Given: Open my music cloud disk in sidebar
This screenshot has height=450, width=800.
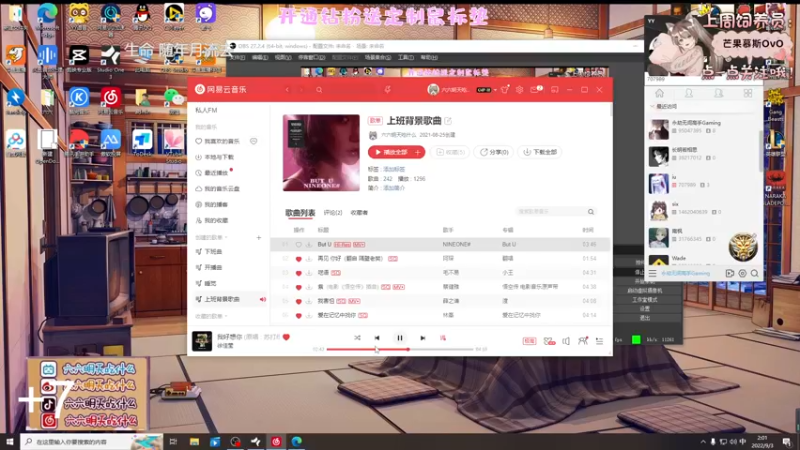Looking at the screenshot, I should [x=217, y=189].
